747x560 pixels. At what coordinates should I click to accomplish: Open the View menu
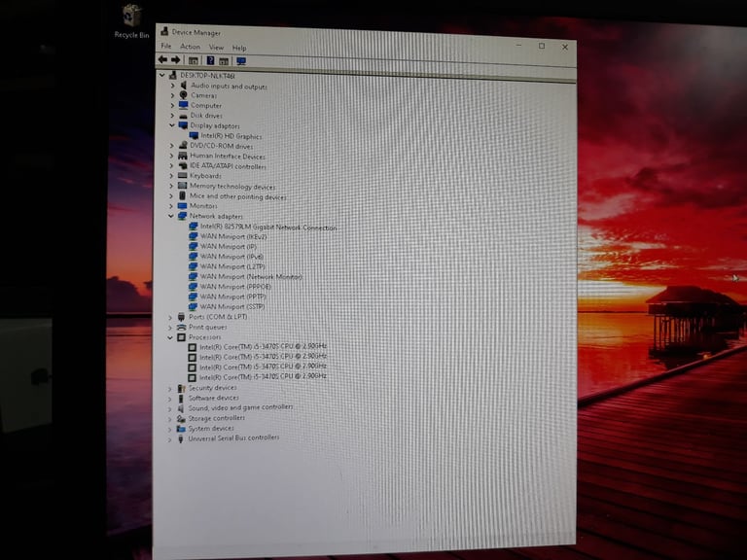point(216,47)
